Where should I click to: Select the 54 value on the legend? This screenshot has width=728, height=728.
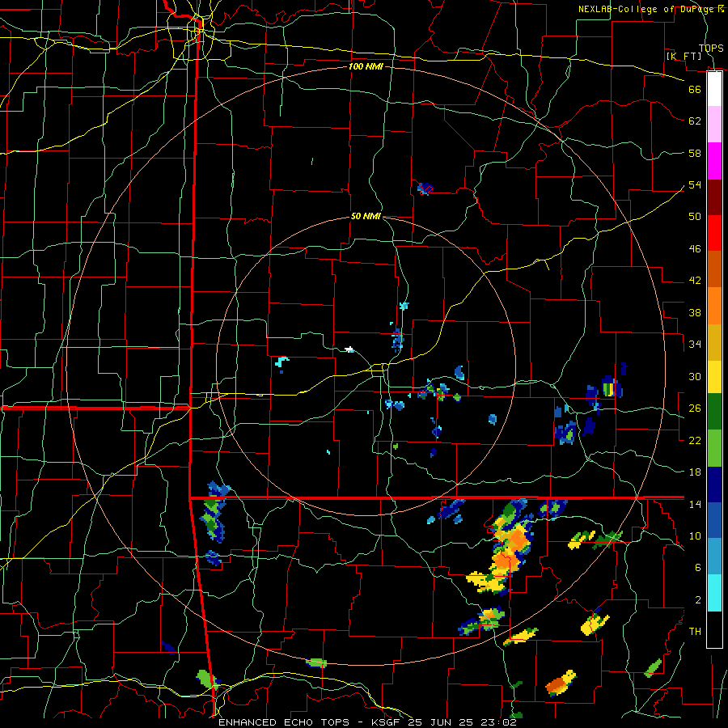695,184
